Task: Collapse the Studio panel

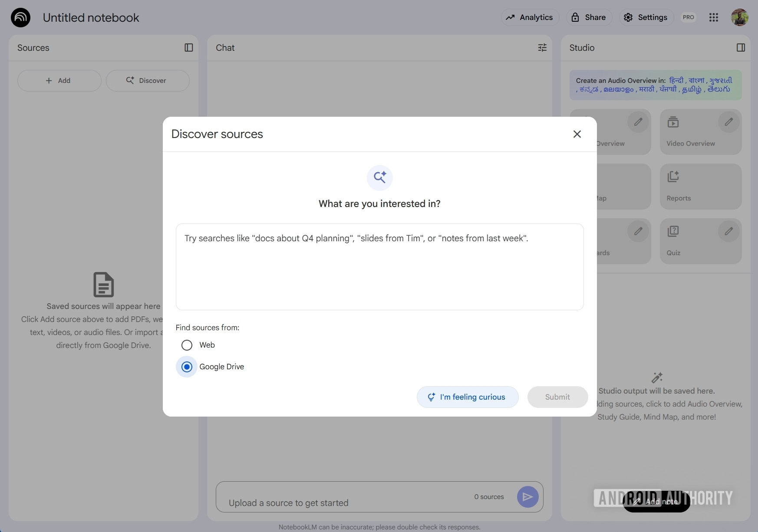Action: [741, 48]
